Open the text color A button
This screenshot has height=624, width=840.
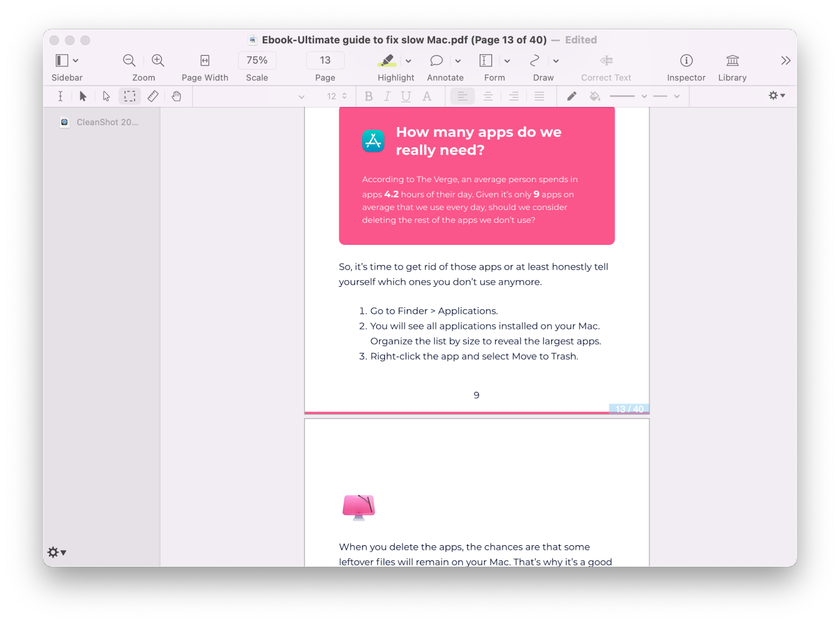(x=427, y=96)
